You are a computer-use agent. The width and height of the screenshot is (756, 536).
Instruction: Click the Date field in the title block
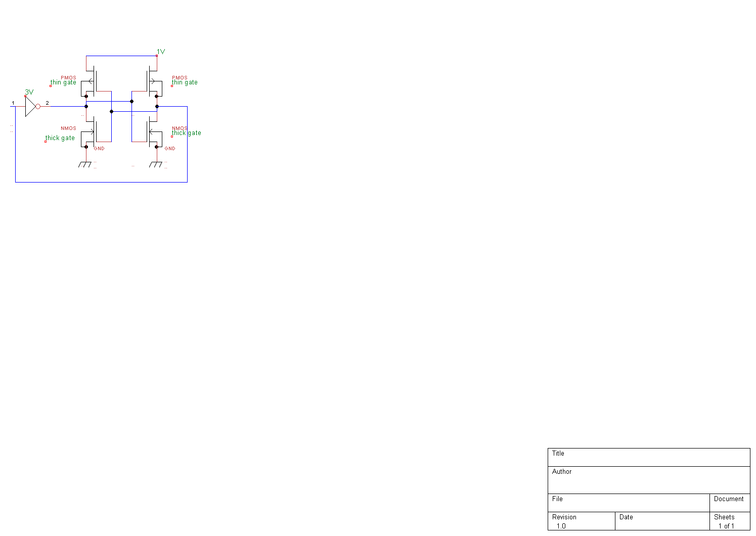click(662, 521)
